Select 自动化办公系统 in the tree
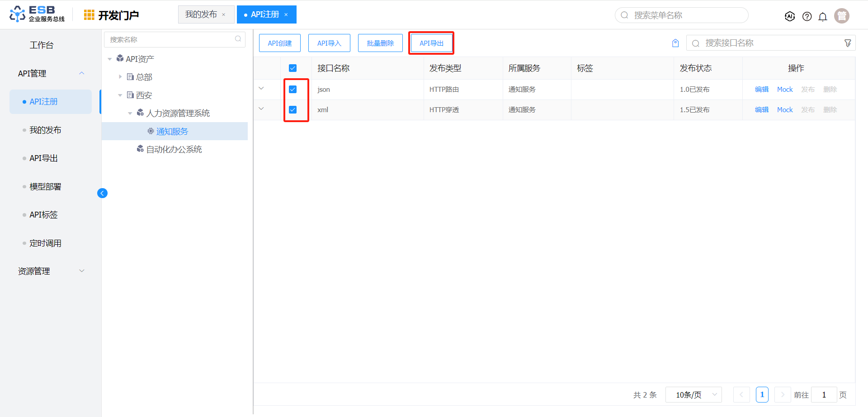This screenshot has height=417, width=868. [x=174, y=149]
